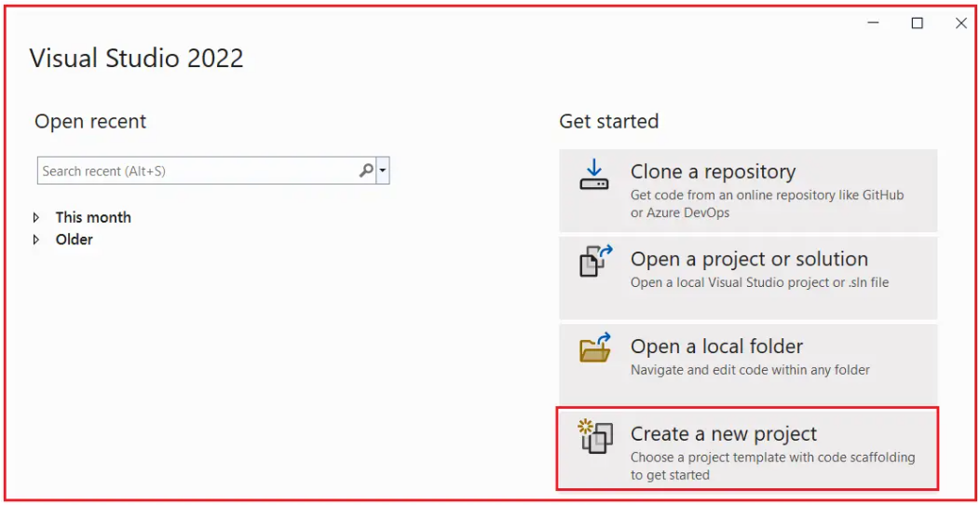Click "Older" label text
980x505 pixels.
pyautogui.click(x=74, y=239)
